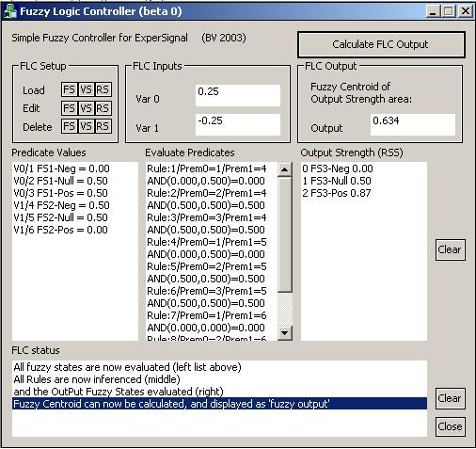Select 'Rule:6/Prem0=3/Prem1=5' row
This screenshot has width=476, height=449.
click(x=212, y=291)
